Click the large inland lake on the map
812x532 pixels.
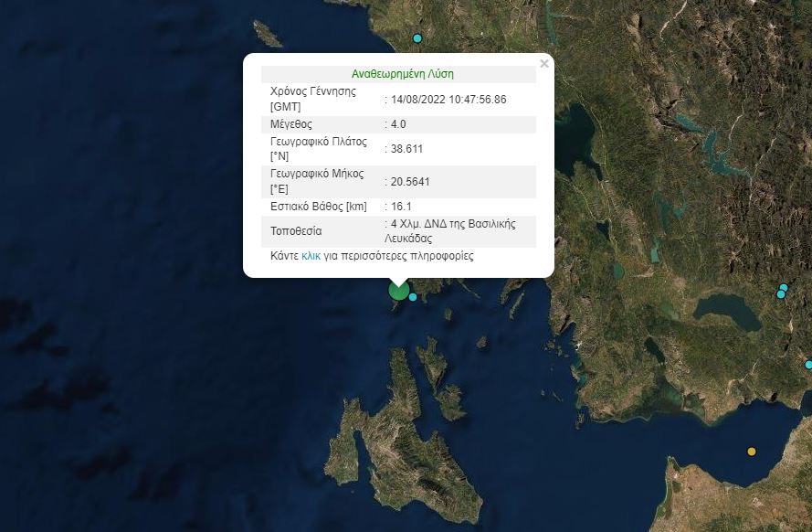726,313
